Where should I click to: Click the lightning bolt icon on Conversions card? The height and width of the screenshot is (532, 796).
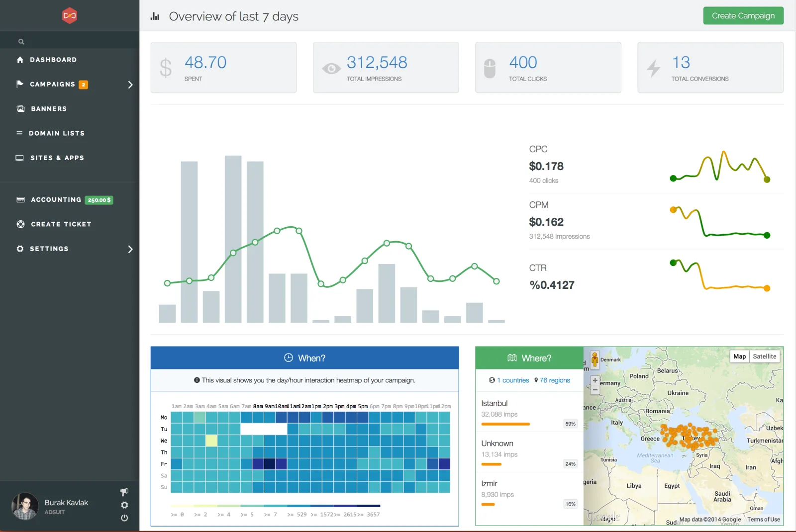pyautogui.click(x=653, y=69)
